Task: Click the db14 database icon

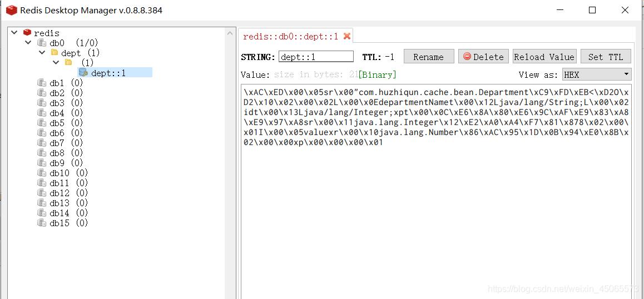Action: point(42,213)
